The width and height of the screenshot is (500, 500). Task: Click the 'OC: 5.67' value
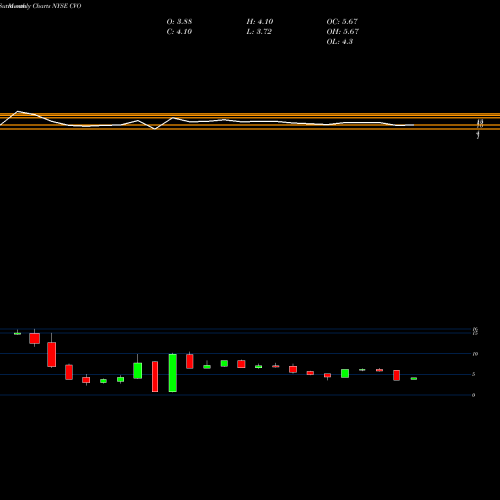pyautogui.click(x=342, y=22)
